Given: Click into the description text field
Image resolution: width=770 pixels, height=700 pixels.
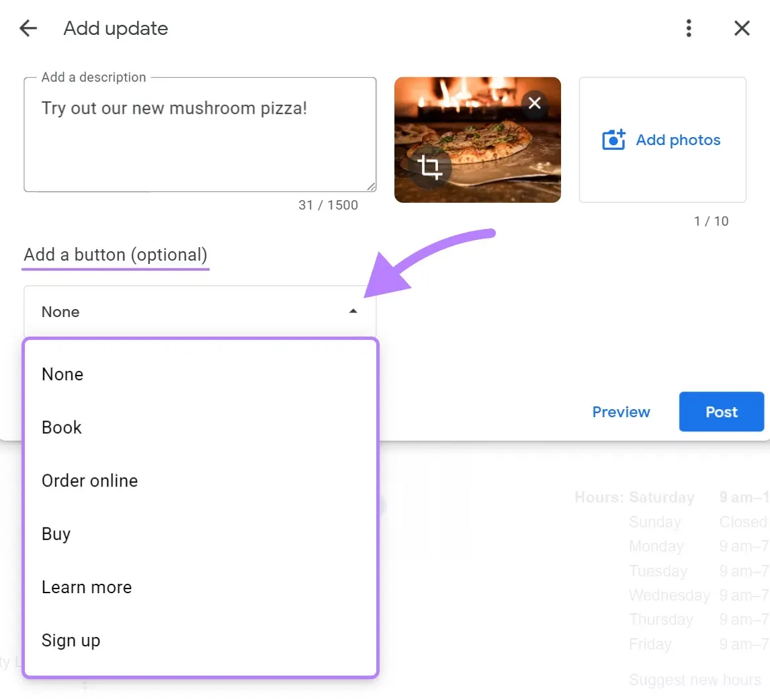Looking at the screenshot, I should (x=200, y=134).
